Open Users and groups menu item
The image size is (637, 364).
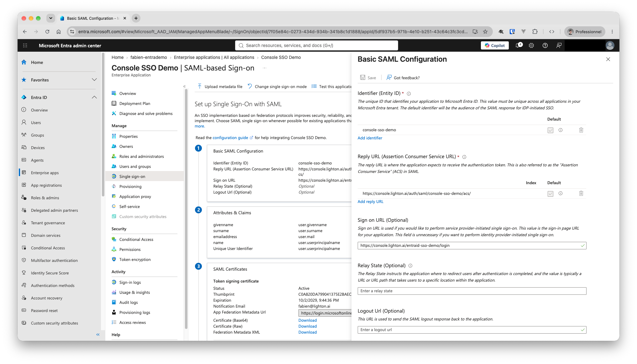pos(135,166)
